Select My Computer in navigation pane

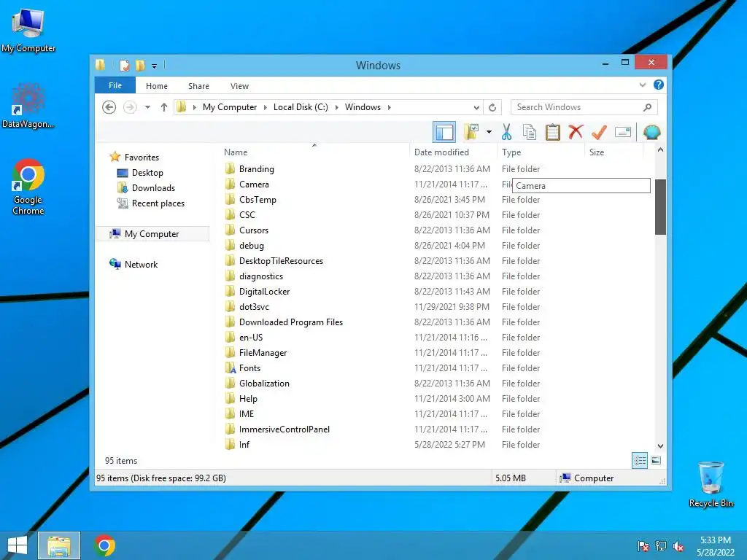[152, 234]
